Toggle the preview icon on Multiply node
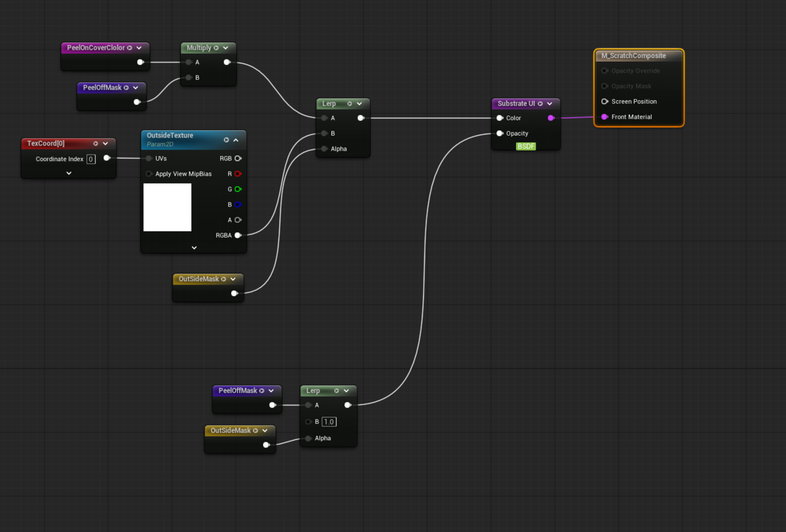Image resolution: width=786 pixels, height=532 pixels. tap(216, 48)
